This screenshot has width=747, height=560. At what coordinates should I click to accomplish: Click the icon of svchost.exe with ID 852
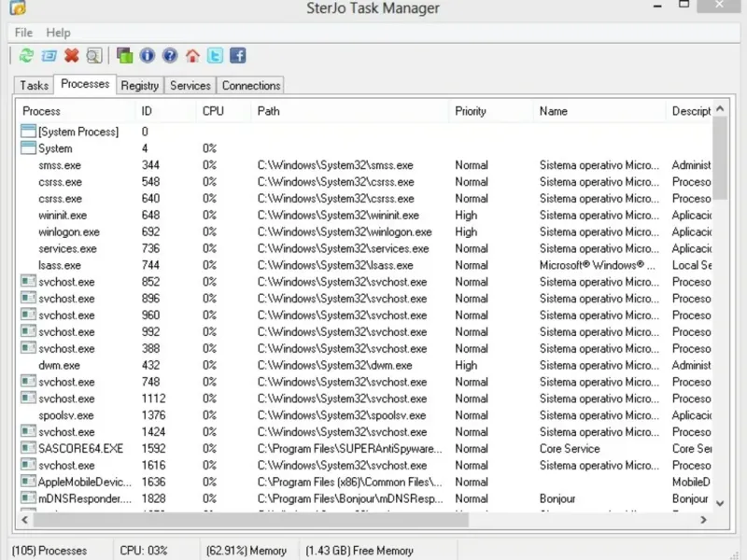(28, 282)
